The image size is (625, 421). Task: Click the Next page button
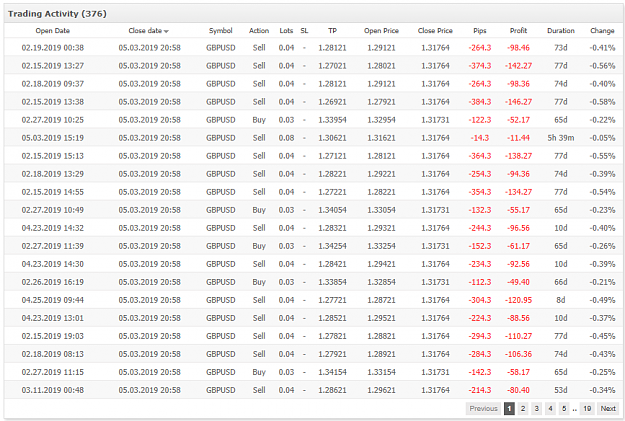(608, 408)
